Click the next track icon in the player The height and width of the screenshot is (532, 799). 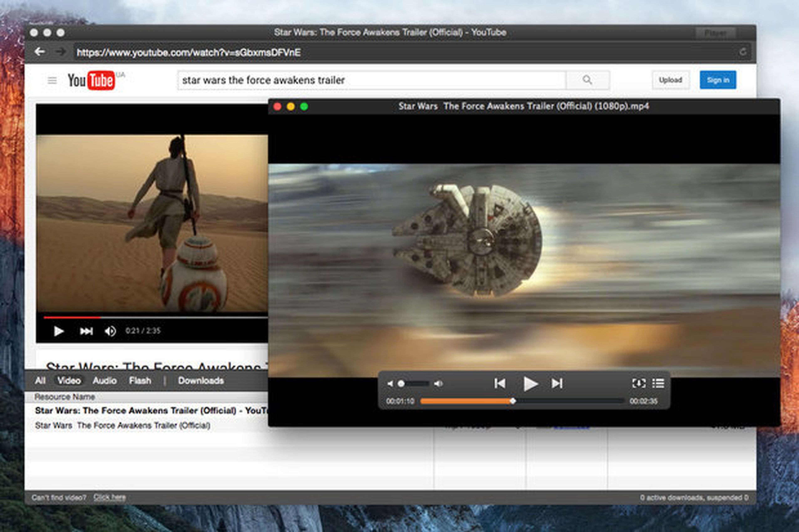tap(557, 383)
